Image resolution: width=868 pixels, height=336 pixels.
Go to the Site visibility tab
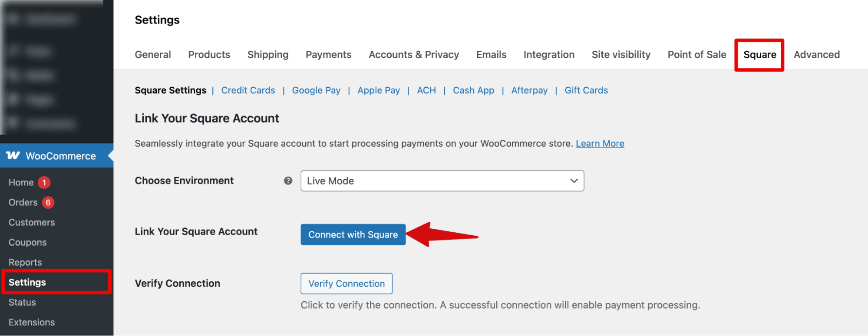(621, 55)
